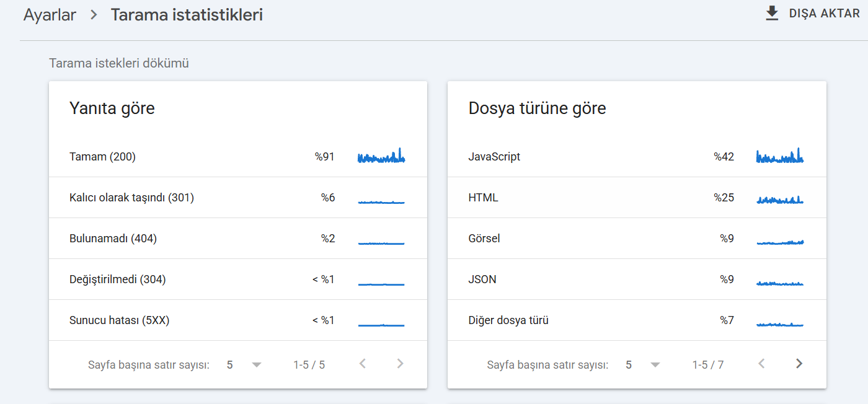This screenshot has height=404, width=868.
Task: Click the %6 value for 301 row
Action: 328,198
